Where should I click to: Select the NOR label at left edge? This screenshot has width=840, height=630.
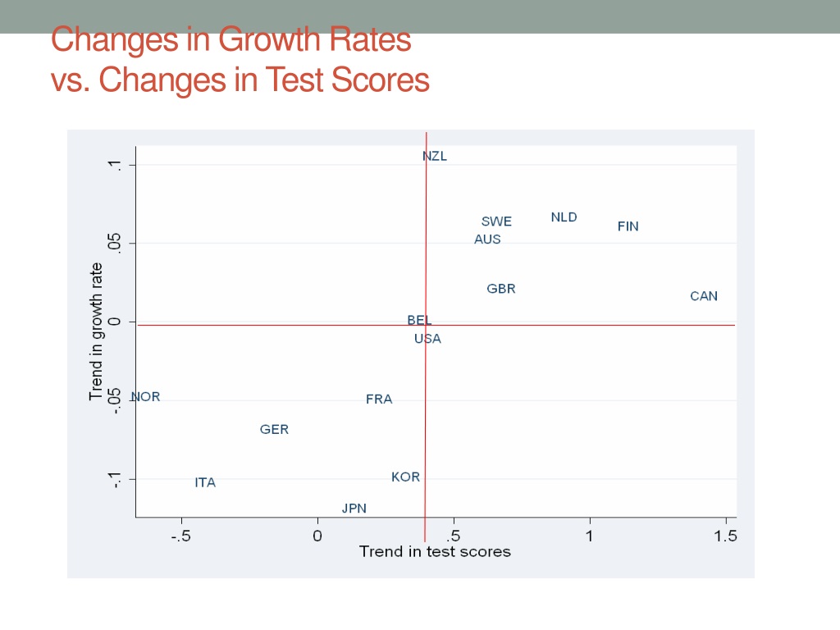coord(145,397)
